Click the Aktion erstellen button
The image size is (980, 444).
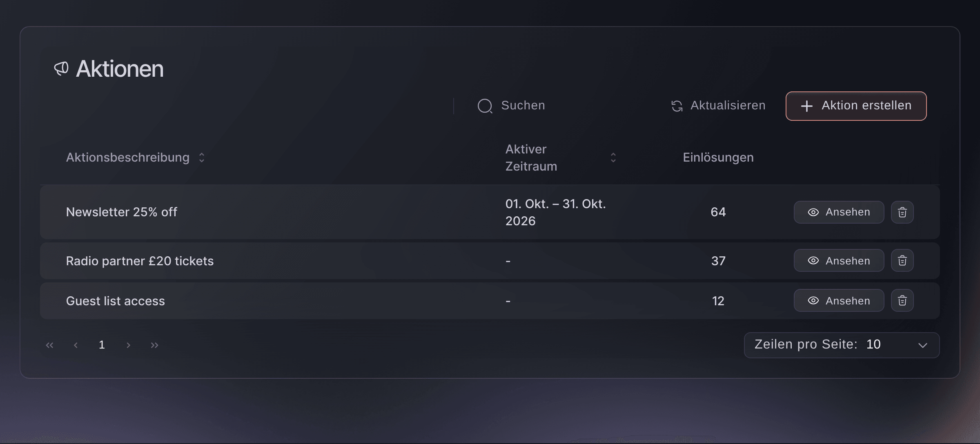[x=856, y=106]
